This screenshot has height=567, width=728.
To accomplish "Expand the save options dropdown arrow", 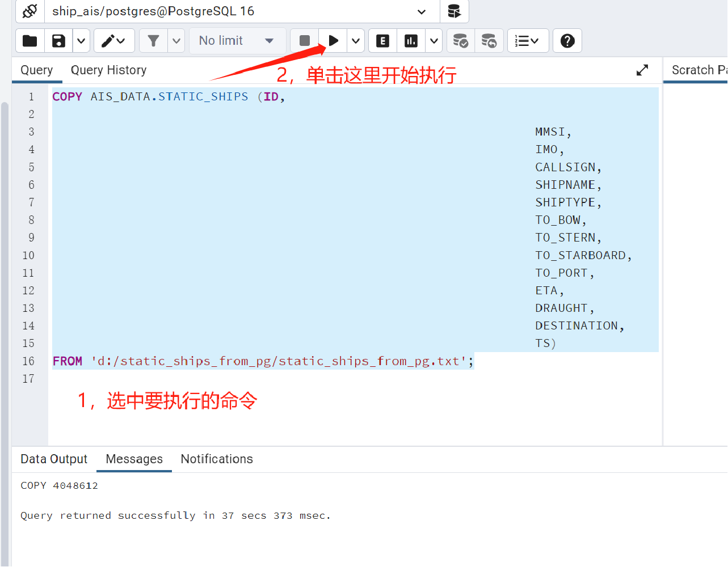I will pos(81,41).
